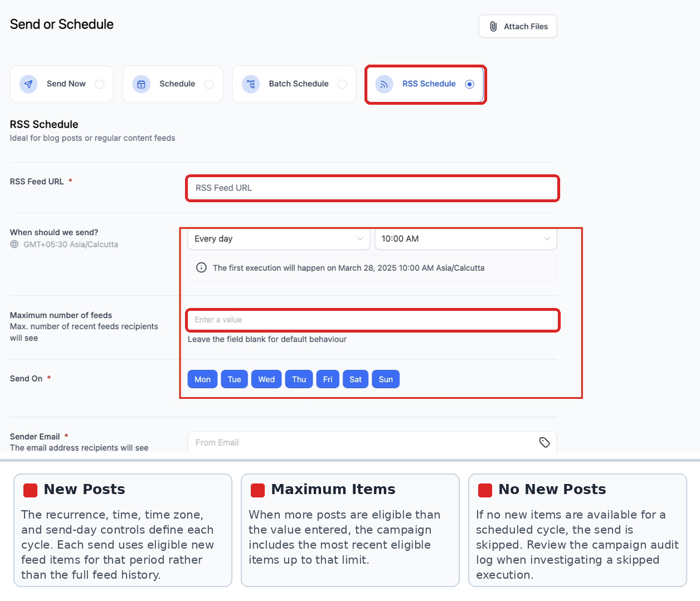The width and height of the screenshot is (700, 601).
Task: Click the tag icon in Sender Email field
Action: click(x=544, y=442)
